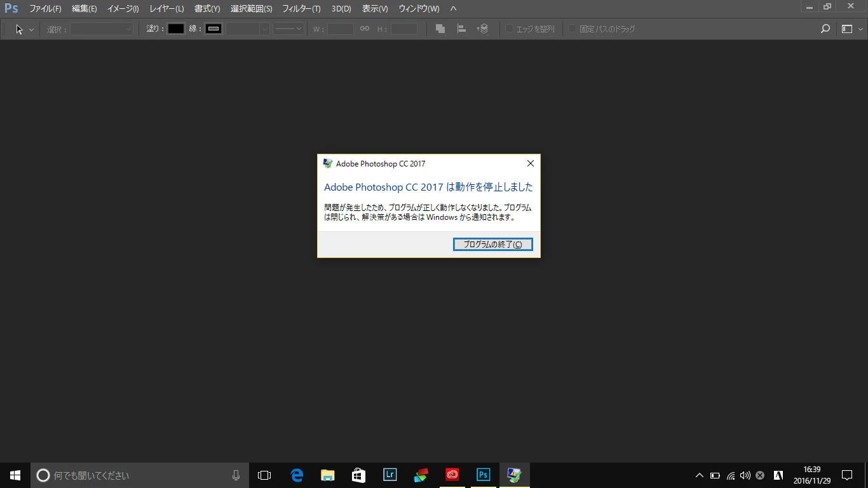The width and height of the screenshot is (868, 488).
Task: Click the Ps logo in the menu bar
Action: [11, 9]
